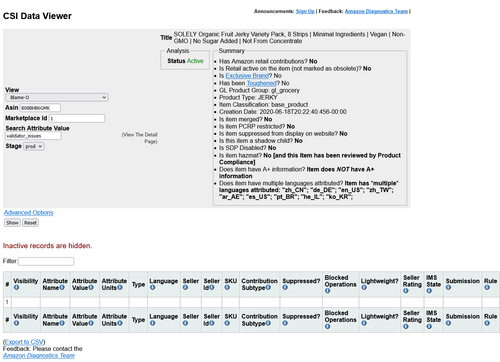500x362 pixels.
Task: Click the Filter text box
Action: [x=46, y=261]
